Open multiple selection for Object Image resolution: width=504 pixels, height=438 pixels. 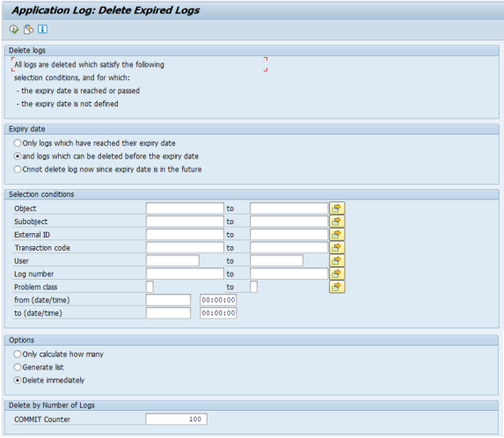[337, 208]
